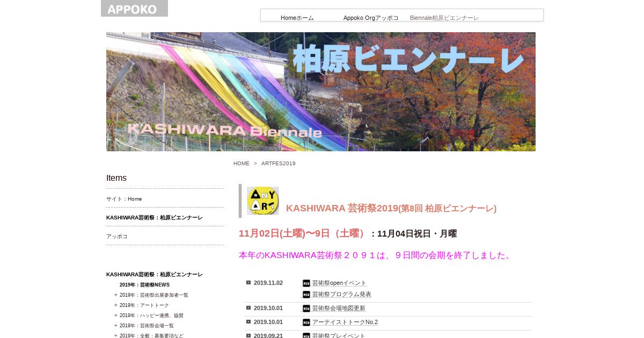644x338 pixels.
Task: Open サイト：Home sidebar link
Action: coord(124,199)
